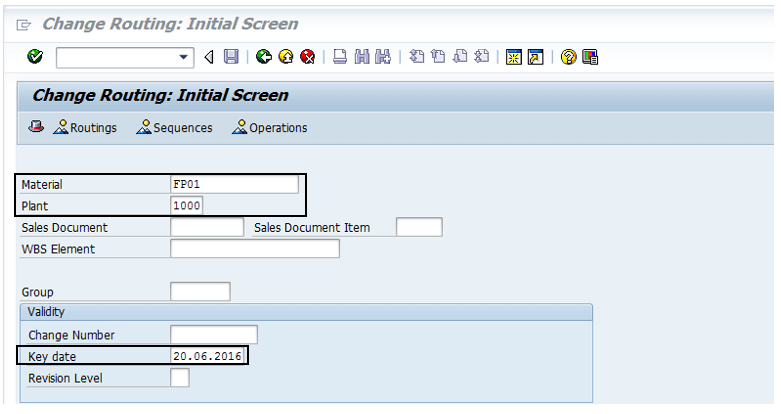Go to the Last Page icon

[x=482, y=57]
